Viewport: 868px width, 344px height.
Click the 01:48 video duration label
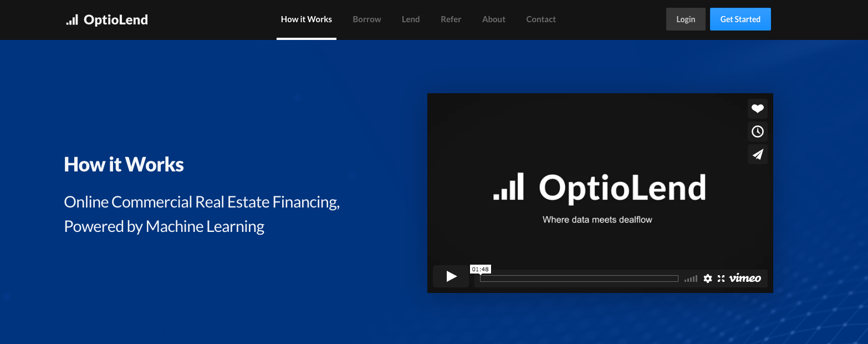point(481,269)
